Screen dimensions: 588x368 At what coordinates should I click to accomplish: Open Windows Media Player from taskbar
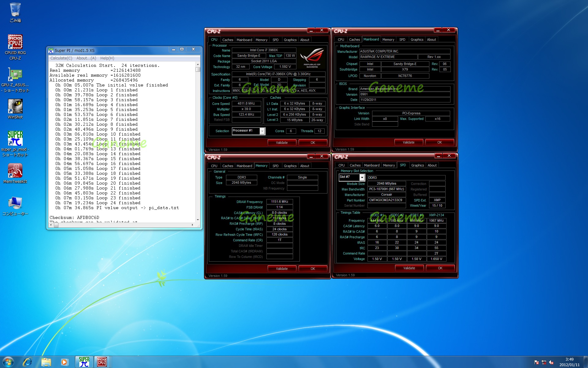(64, 362)
